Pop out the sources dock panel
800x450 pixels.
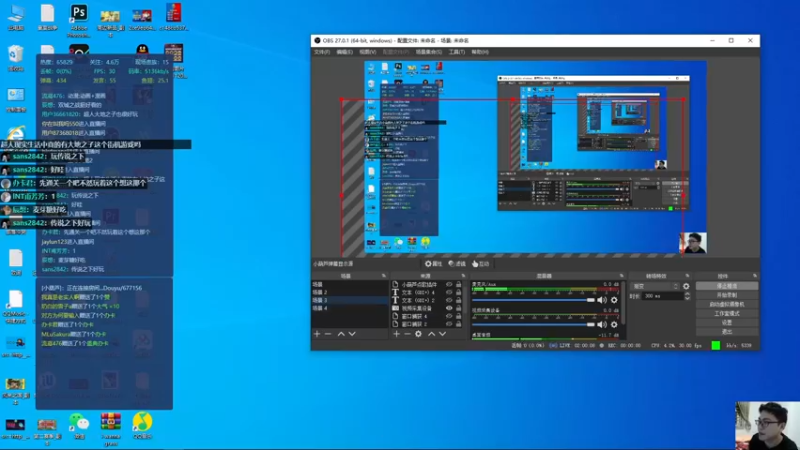463,276
